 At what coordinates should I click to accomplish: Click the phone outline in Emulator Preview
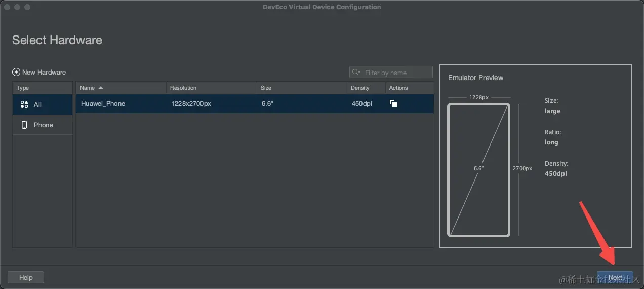pos(478,170)
